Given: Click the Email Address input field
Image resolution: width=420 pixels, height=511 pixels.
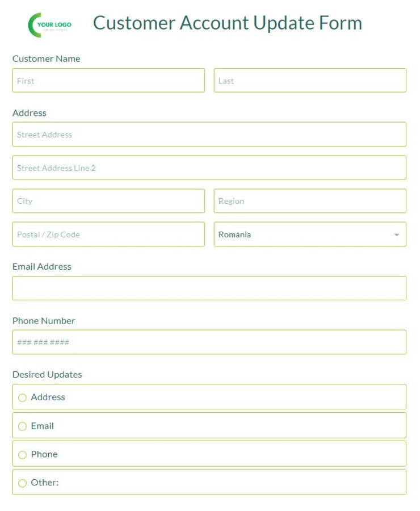Looking at the screenshot, I should [209, 288].
